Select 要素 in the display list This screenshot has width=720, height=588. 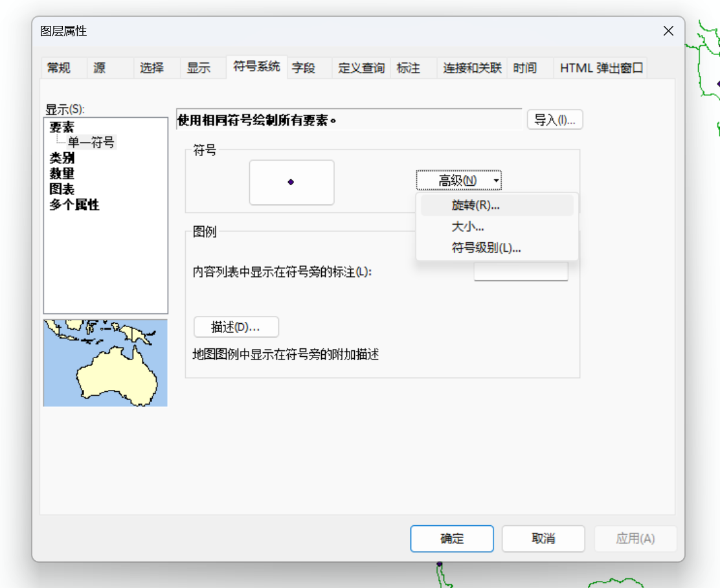pos(62,127)
